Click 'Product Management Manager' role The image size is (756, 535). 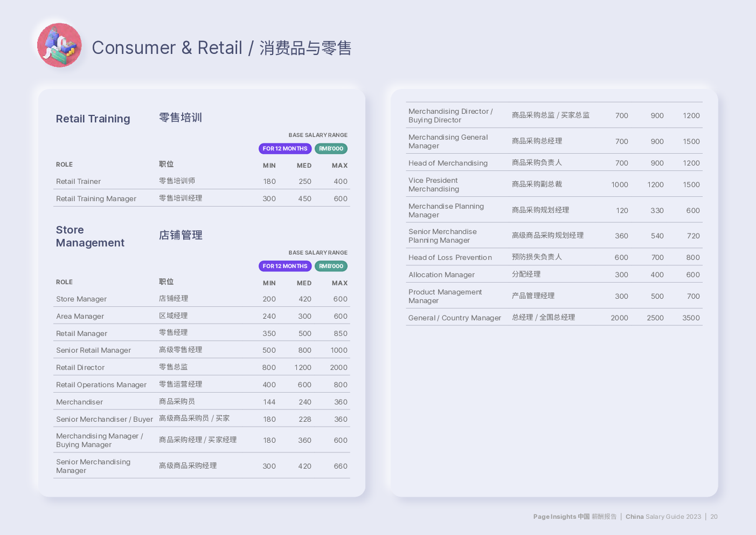pyautogui.click(x=445, y=296)
